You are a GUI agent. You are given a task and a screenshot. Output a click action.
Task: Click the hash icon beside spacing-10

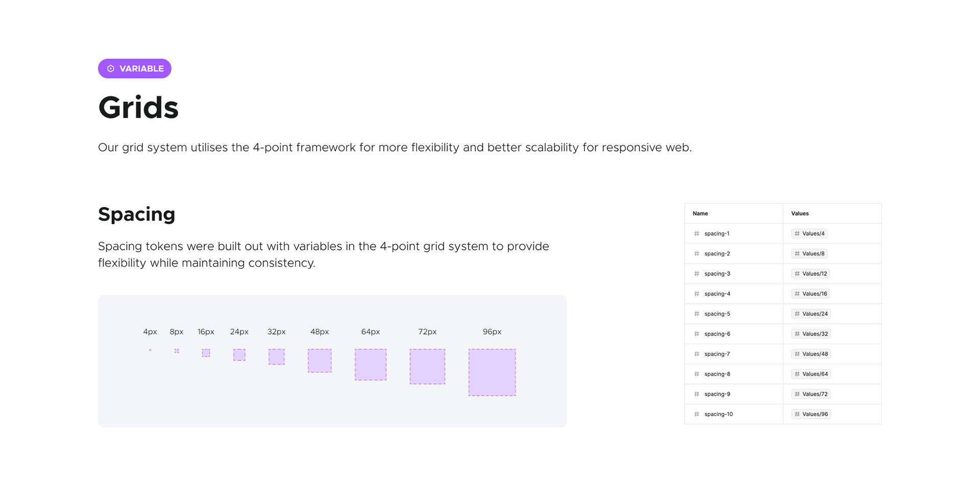pos(697,414)
